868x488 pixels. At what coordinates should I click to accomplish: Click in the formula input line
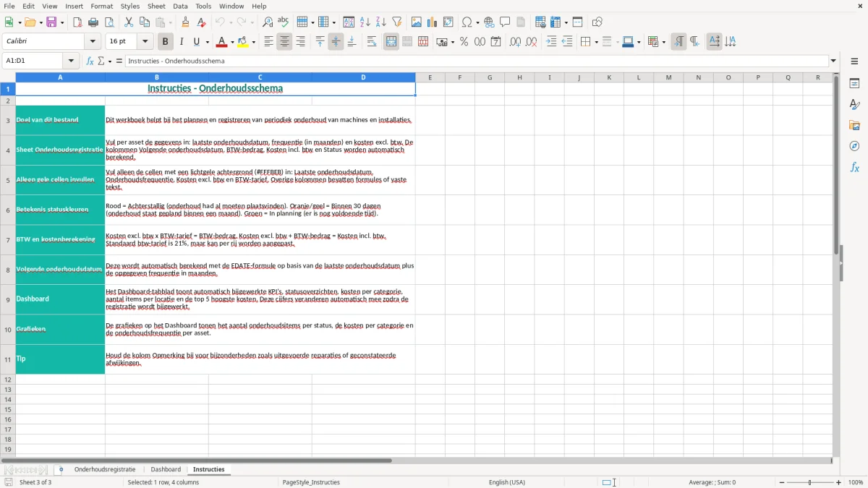coord(477,61)
